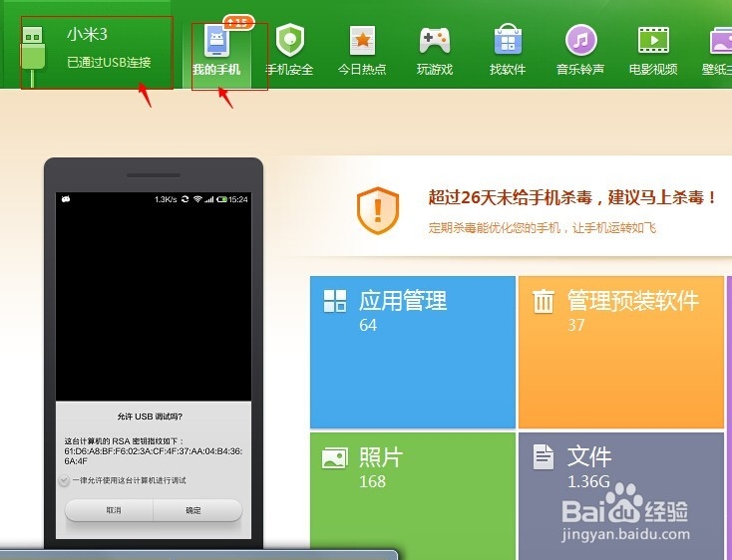Click the 37 preinstalled software count

tap(576, 325)
